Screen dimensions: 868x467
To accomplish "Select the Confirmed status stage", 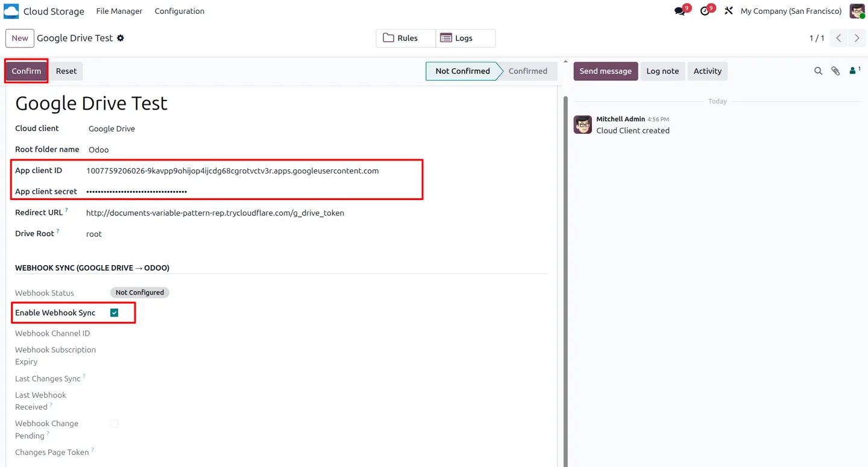I will coord(527,71).
